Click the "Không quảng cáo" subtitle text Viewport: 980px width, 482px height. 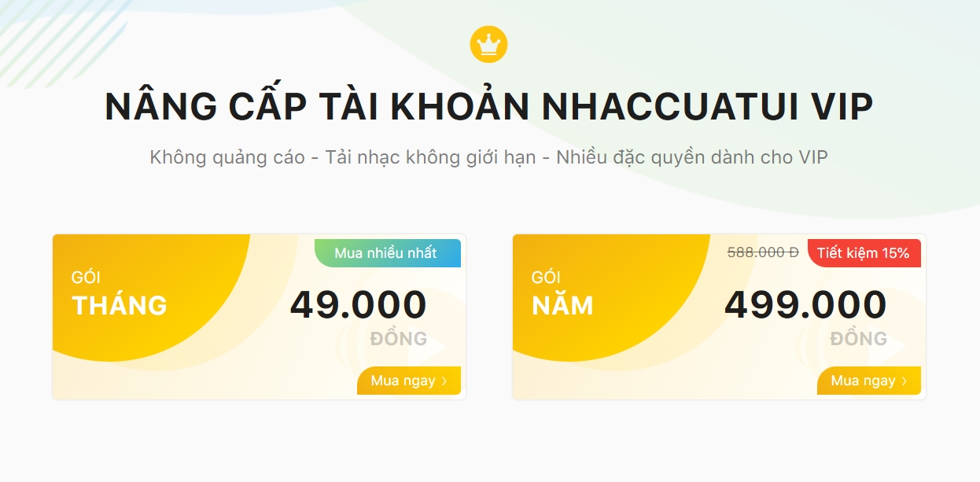(227, 157)
